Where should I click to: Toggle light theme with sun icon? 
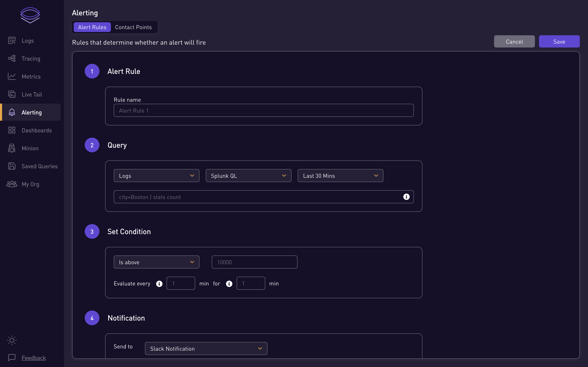(12, 340)
